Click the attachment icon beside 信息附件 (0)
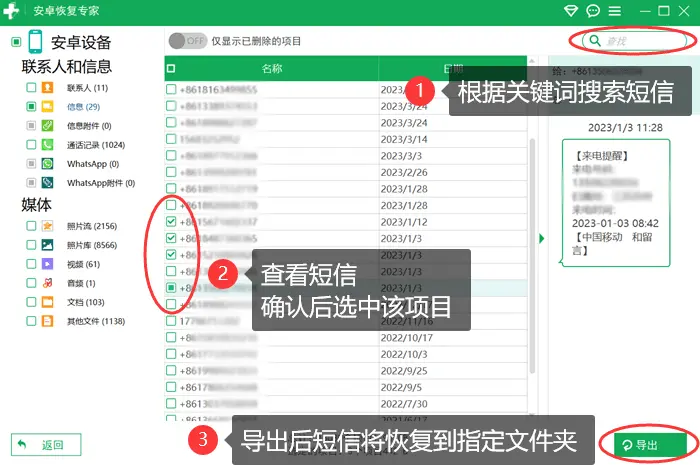Image resolution: width=700 pixels, height=465 pixels. (x=47, y=125)
